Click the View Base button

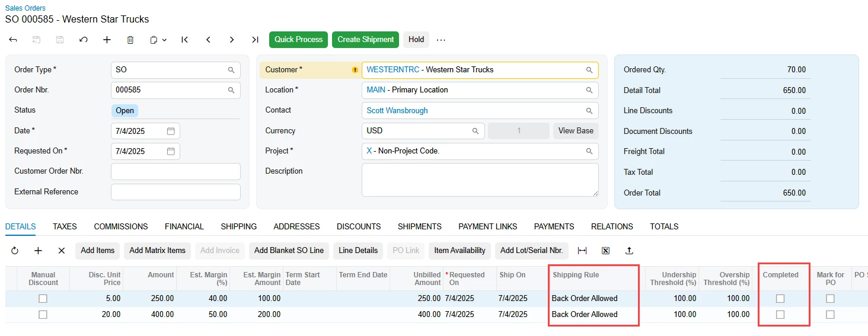[576, 130]
